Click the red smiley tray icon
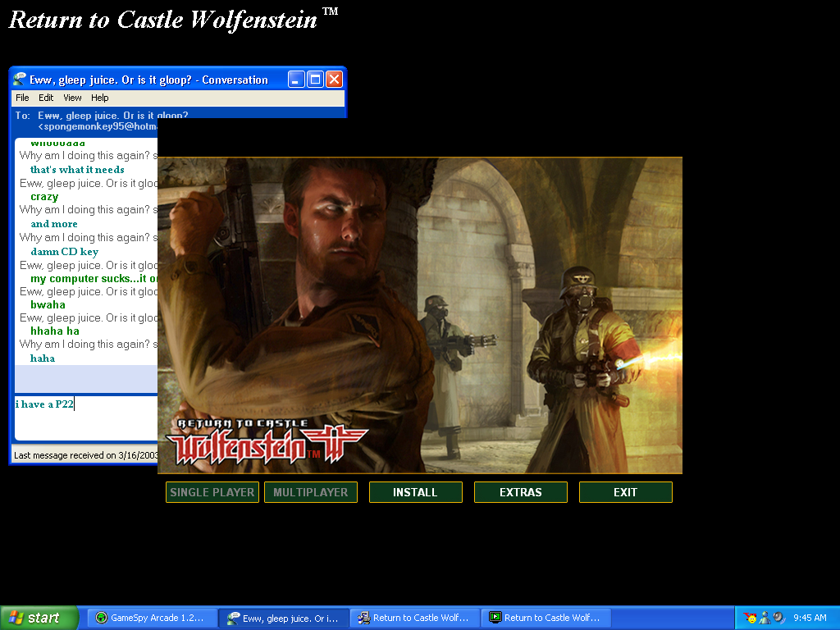This screenshot has height=630, width=840. coord(751,618)
